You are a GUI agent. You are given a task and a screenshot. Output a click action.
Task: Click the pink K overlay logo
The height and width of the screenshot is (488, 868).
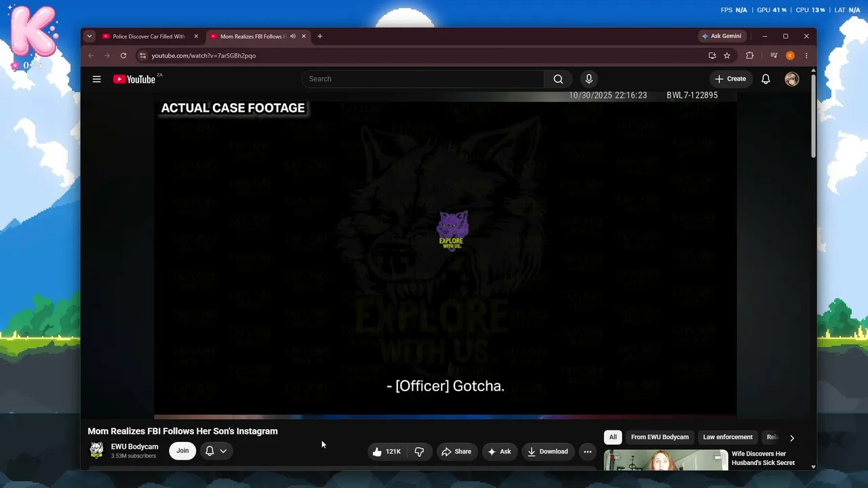click(33, 33)
